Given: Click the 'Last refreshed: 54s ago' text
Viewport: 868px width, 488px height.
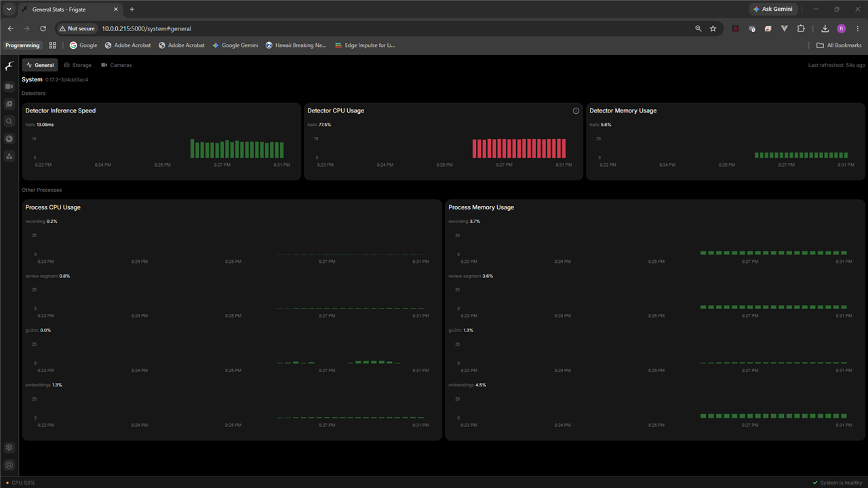Looking at the screenshot, I should tap(837, 65).
